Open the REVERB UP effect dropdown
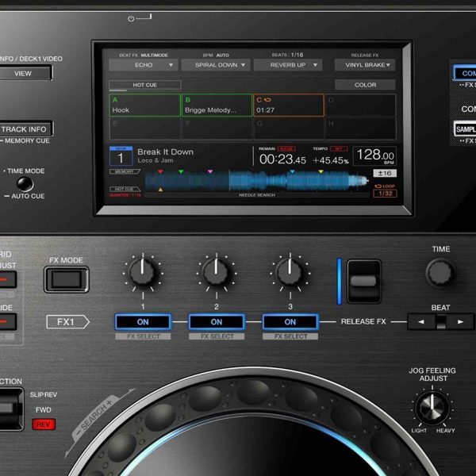Screen dimensions: 476x476 288,65
